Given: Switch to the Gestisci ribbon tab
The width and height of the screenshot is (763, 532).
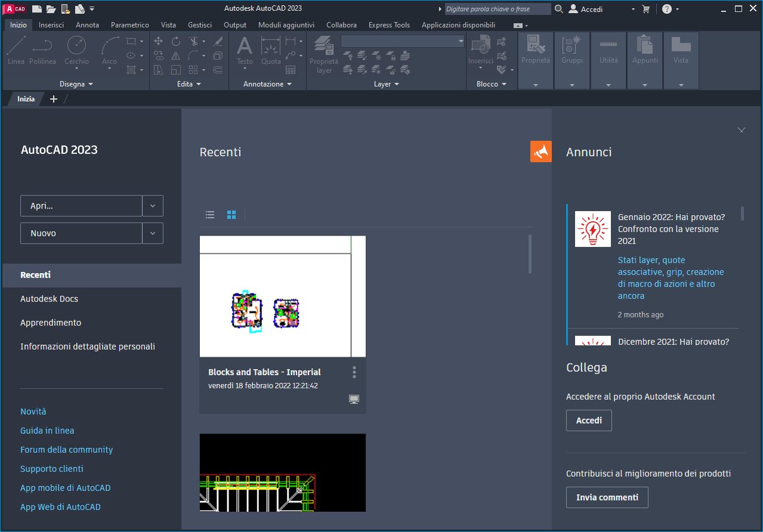Looking at the screenshot, I should 200,25.
